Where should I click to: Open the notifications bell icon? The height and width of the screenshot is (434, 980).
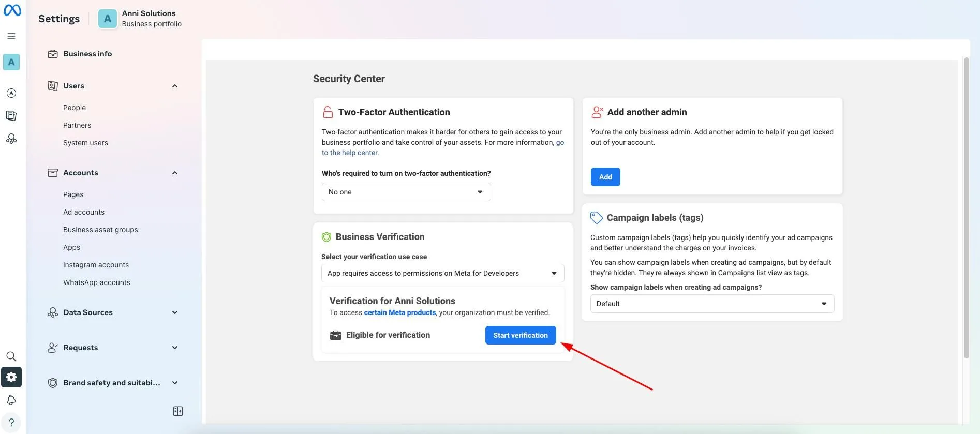pos(11,400)
